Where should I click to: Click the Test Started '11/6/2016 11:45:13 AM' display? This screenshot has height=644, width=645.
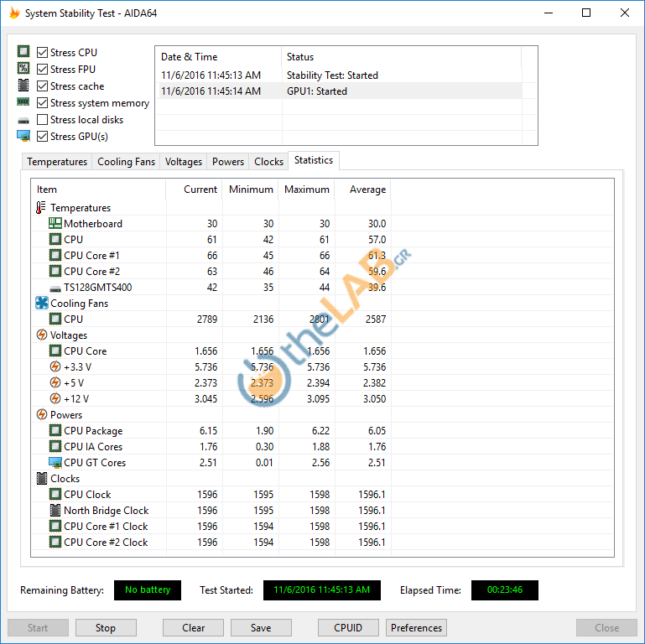click(x=322, y=589)
